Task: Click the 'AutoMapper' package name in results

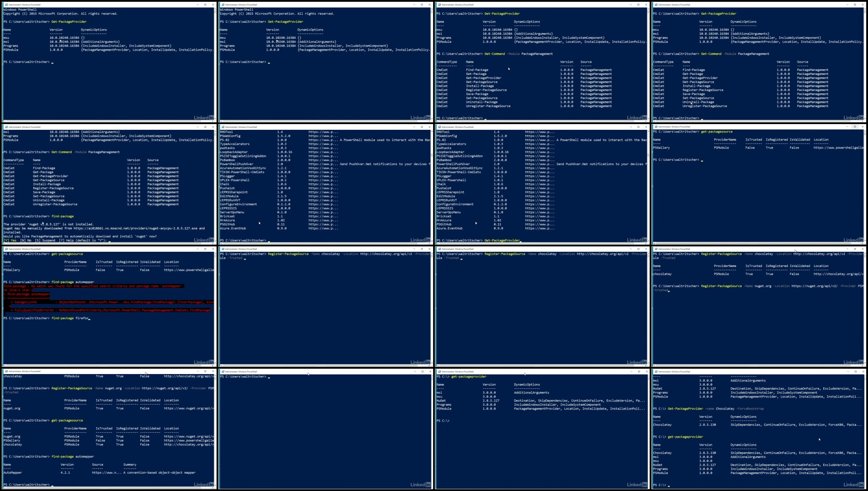Action: 13,472
